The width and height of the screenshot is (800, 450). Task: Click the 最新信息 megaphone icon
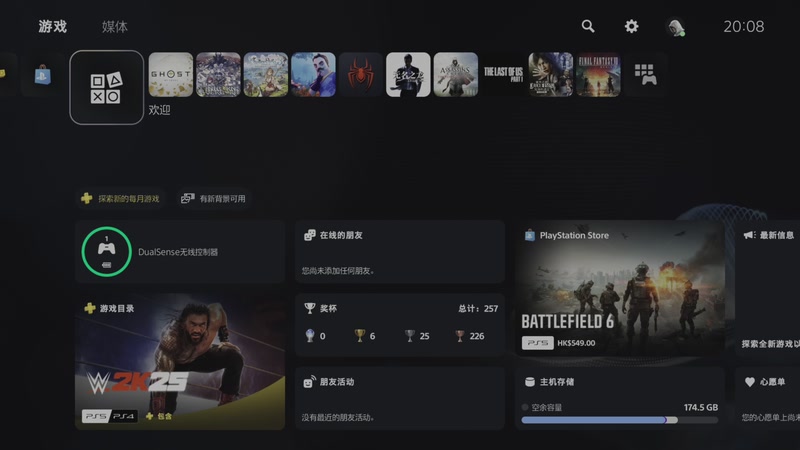[748, 235]
